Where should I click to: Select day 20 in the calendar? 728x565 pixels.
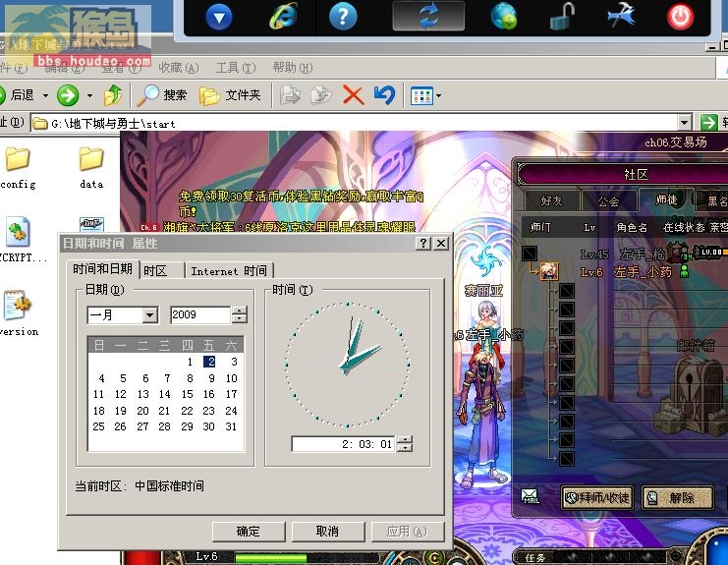[142, 411]
